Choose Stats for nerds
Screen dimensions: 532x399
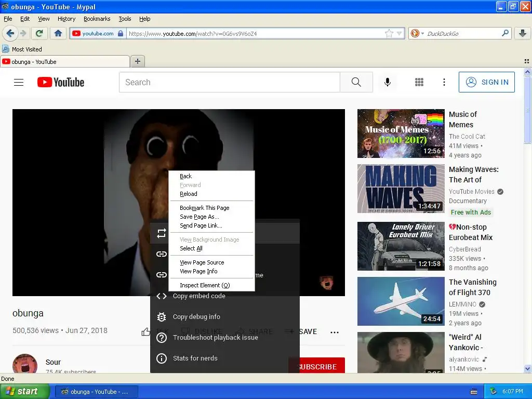(224, 358)
